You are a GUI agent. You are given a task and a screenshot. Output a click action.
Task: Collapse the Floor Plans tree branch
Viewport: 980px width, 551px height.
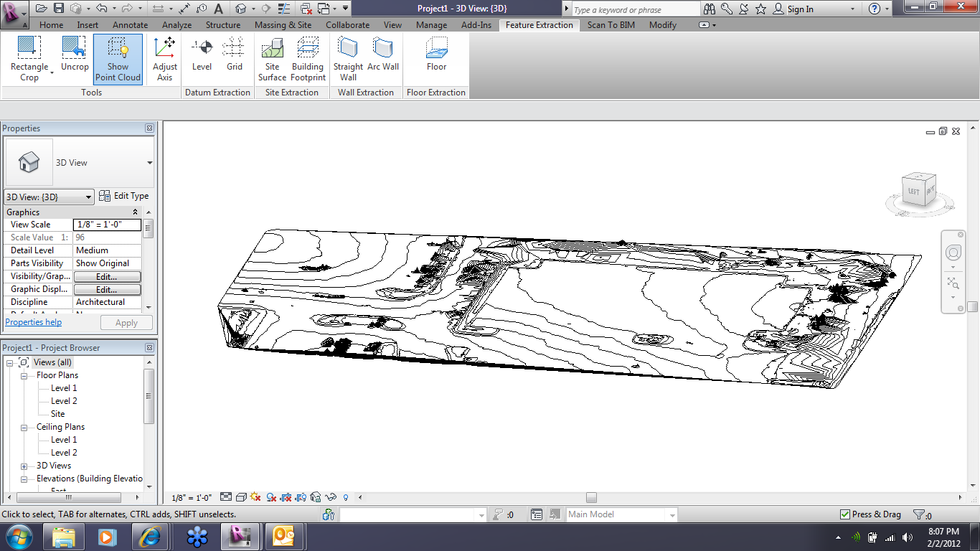click(x=25, y=375)
